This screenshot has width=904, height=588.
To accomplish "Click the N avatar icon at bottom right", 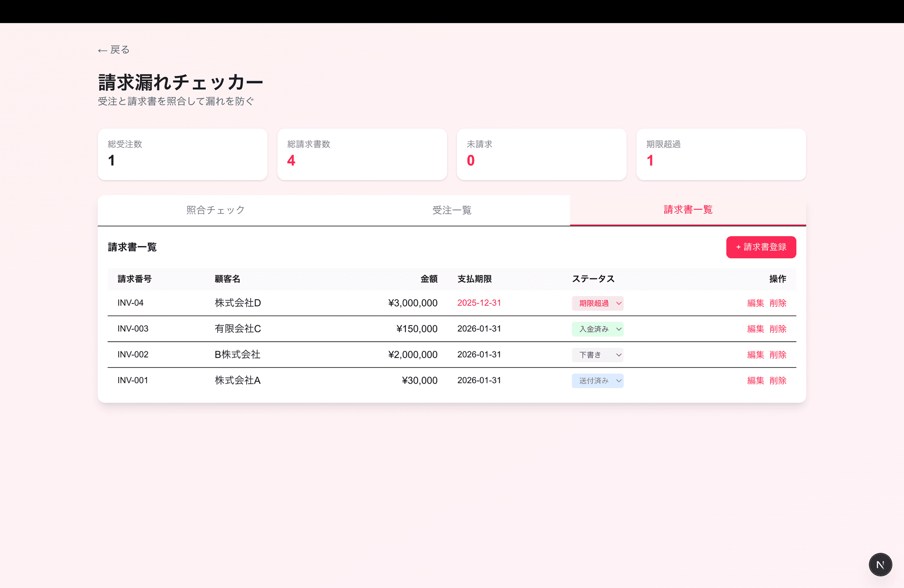I will tap(880, 564).
